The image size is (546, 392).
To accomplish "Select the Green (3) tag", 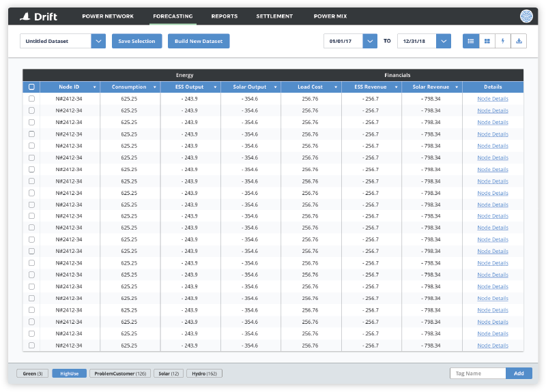I will (32, 374).
